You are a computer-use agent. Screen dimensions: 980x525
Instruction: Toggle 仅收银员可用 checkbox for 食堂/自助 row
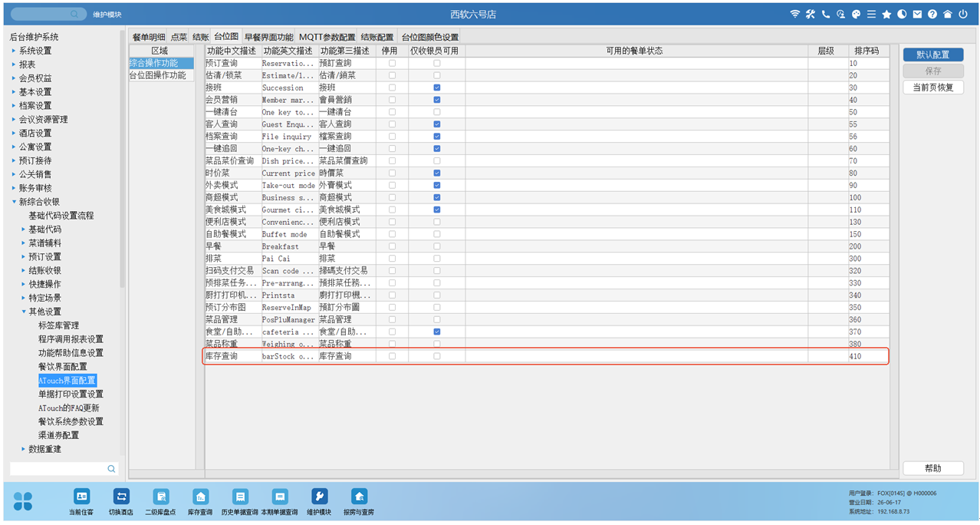click(x=437, y=332)
